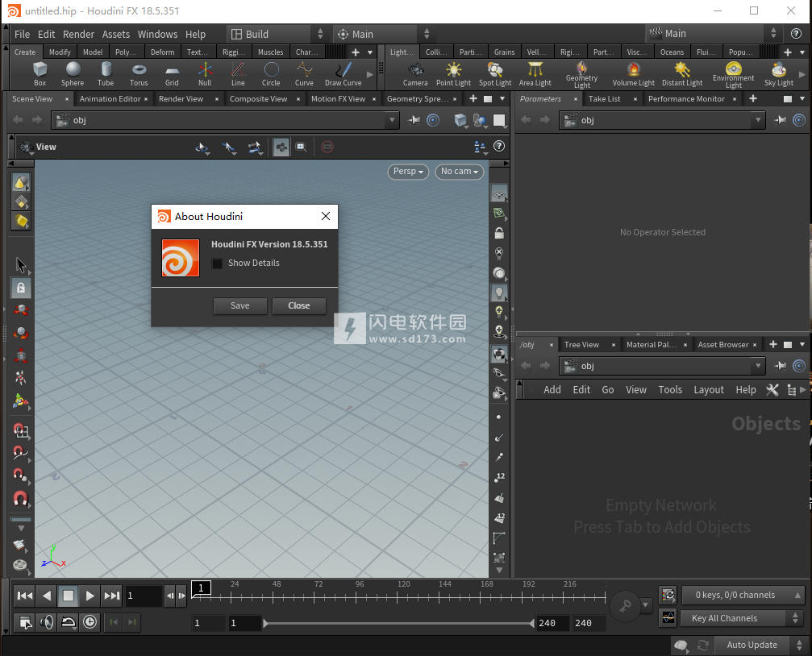
Task: Open Key All Channels dropdown
Action: click(740, 618)
